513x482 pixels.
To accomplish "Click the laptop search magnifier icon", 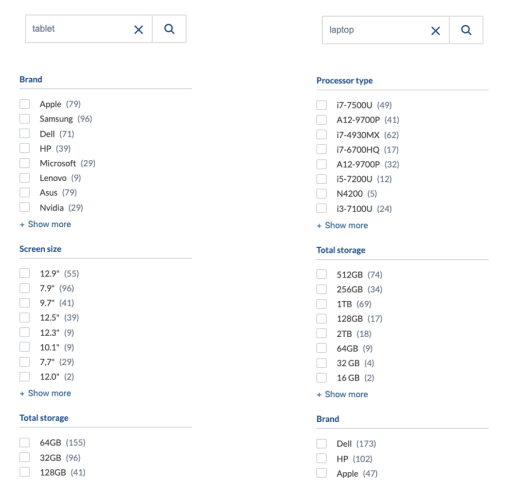I will 466,30.
